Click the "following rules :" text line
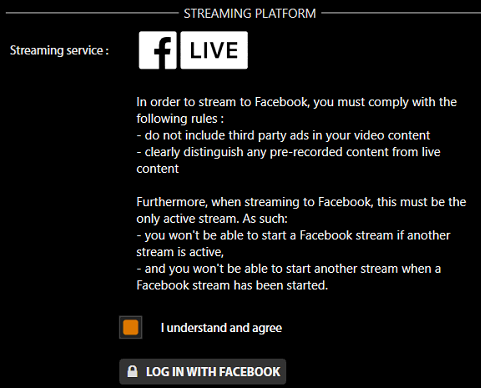 (180, 119)
